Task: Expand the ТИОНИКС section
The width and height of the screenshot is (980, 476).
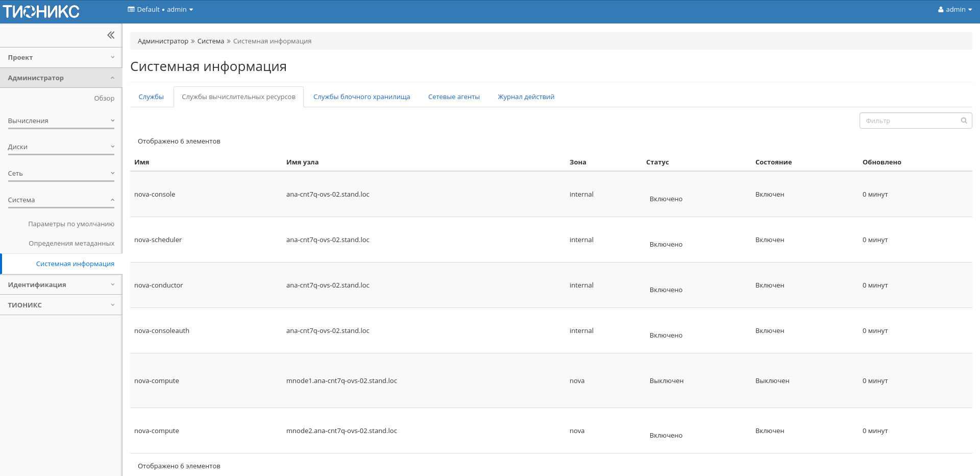Action: [61, 305]
